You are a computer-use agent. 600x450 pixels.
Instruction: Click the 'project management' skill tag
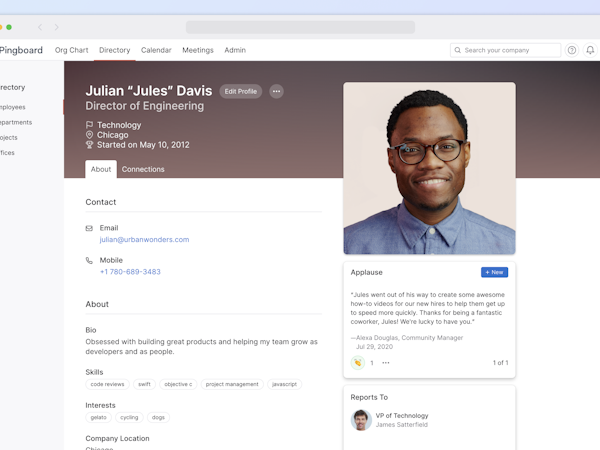232,384
